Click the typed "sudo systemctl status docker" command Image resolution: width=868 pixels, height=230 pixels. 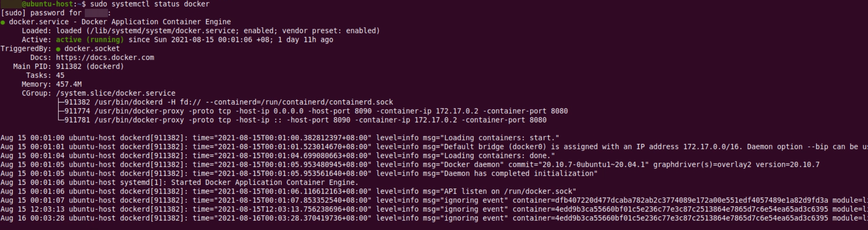[x=150, y=4]
